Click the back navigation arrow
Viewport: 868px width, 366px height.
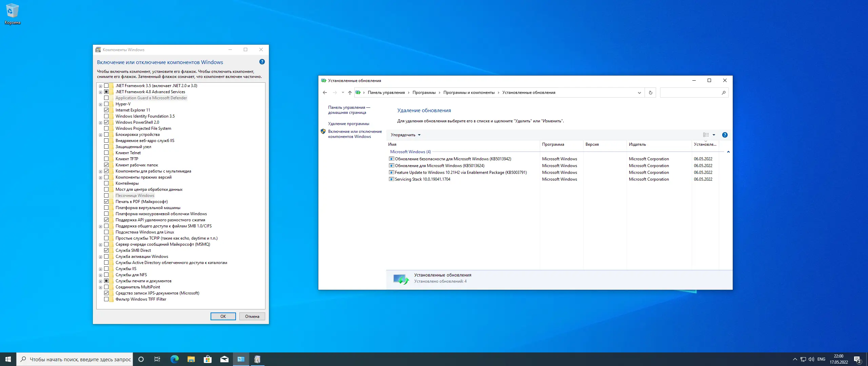click(x=325, y=93)
